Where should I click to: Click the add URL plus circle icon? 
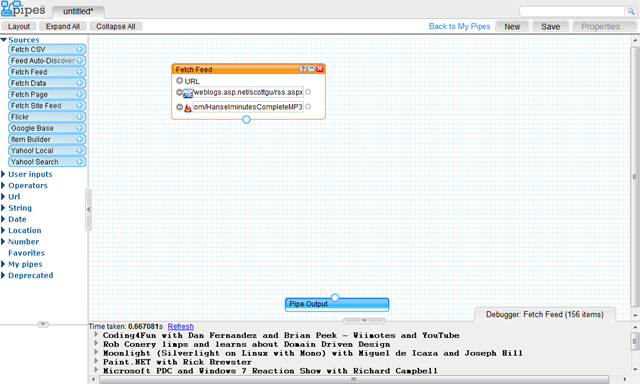(x=180, y=81)
